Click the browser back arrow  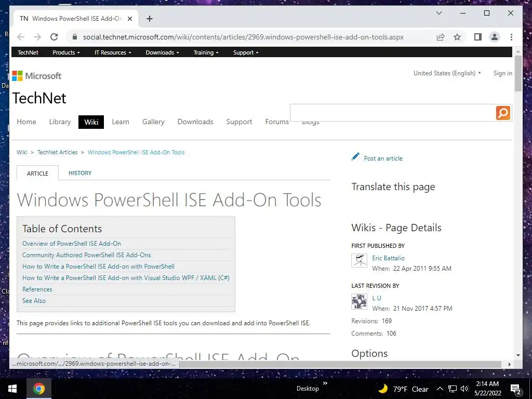[x=21, y=37]
